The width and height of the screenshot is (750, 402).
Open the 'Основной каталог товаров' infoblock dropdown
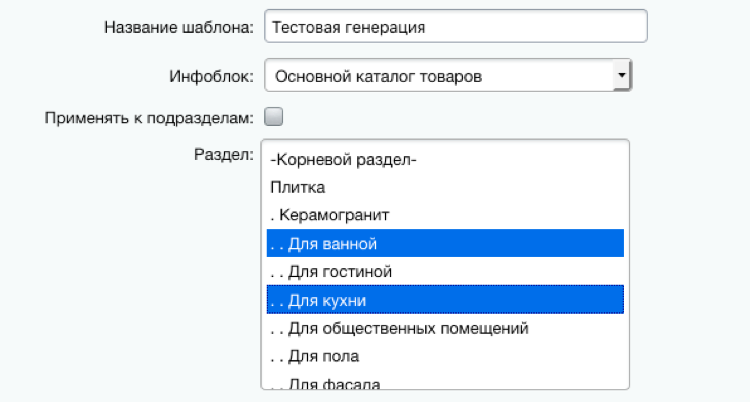(x=440, y=75)
